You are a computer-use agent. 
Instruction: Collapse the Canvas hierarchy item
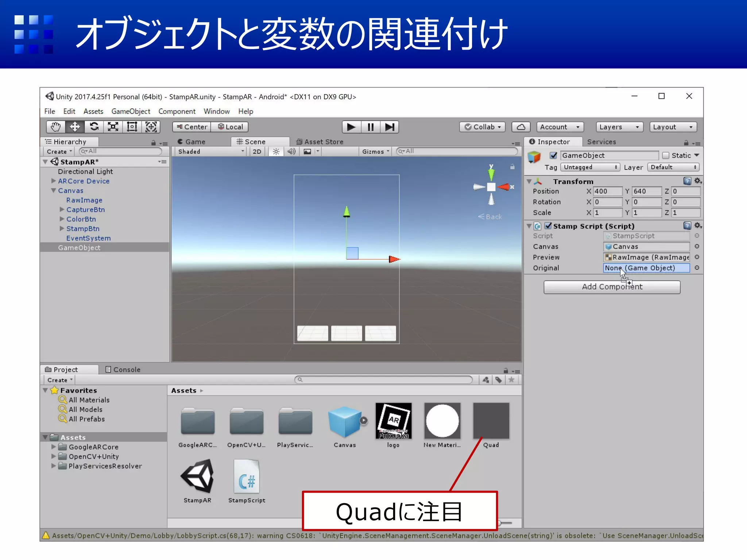[54, 190]
